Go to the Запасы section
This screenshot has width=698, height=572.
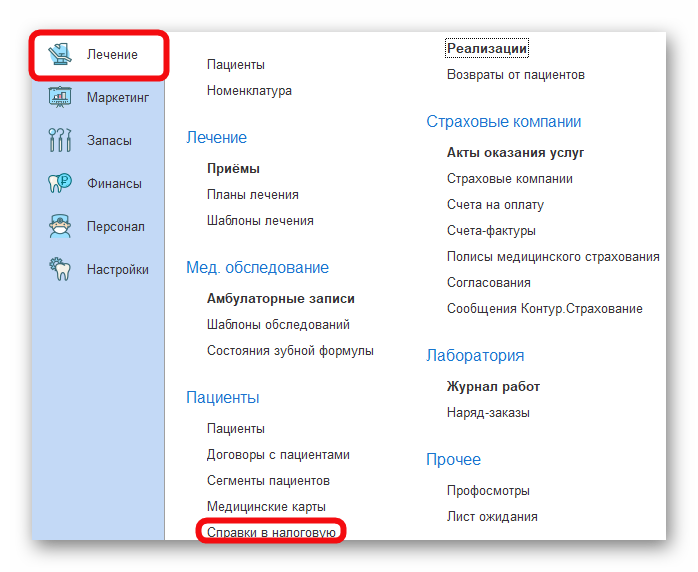[x=99, y=140]
